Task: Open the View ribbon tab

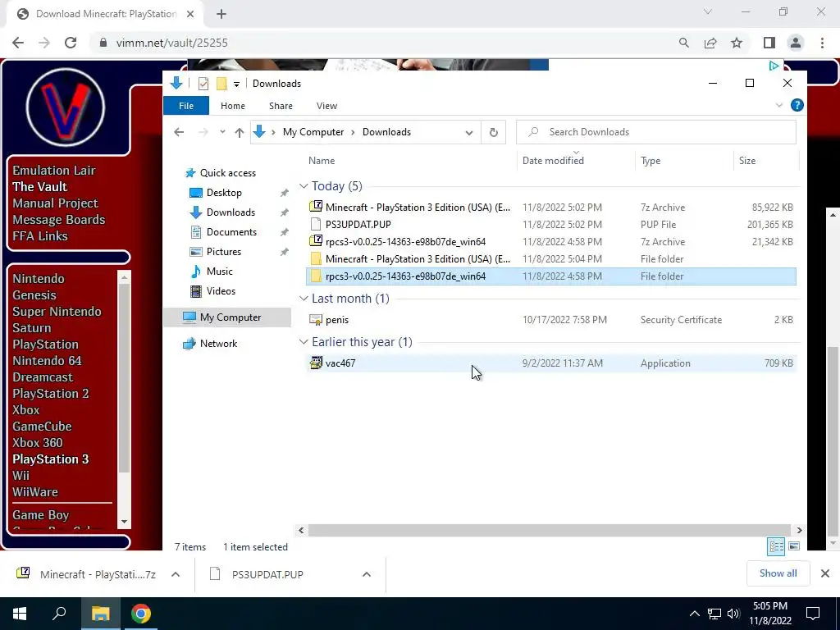Action: (x=326, y=106)
